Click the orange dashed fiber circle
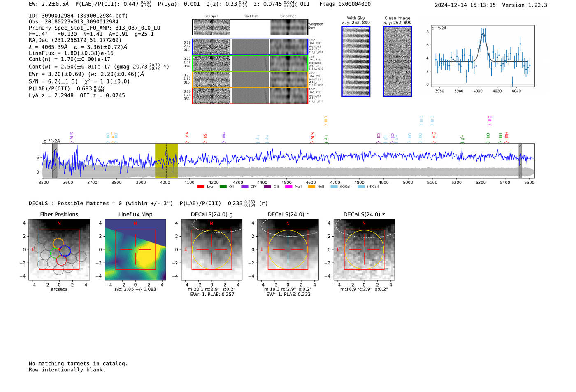Screen dimensions: 576x392 tap(59, 243)
